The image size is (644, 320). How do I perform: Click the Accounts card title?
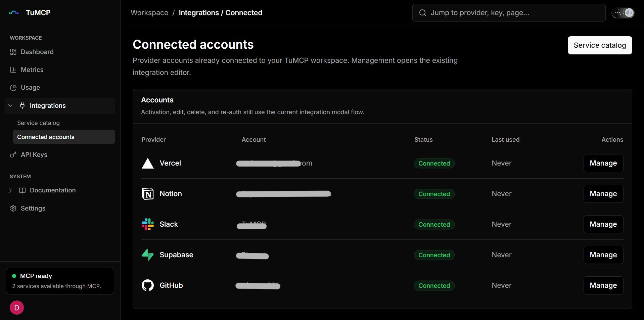[x=157, y=100]
